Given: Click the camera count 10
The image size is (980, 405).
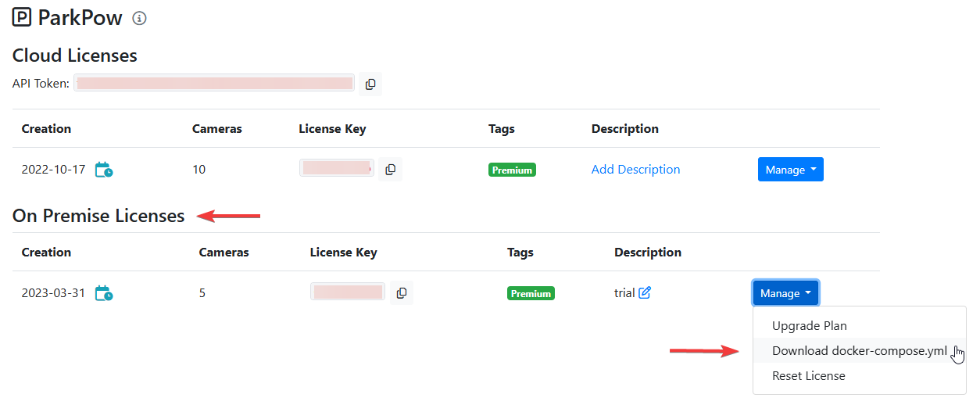Looking at the screenshot, I should coord(199,169).
